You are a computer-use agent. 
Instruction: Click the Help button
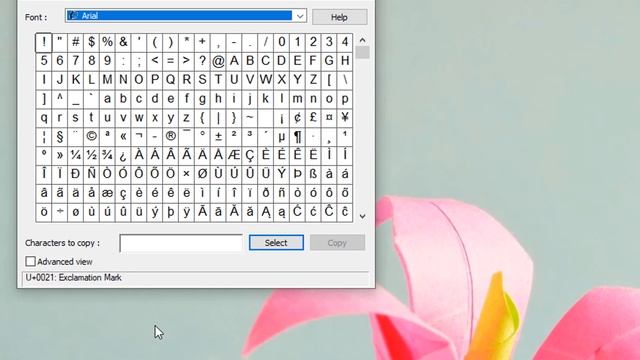click(339, 17)
